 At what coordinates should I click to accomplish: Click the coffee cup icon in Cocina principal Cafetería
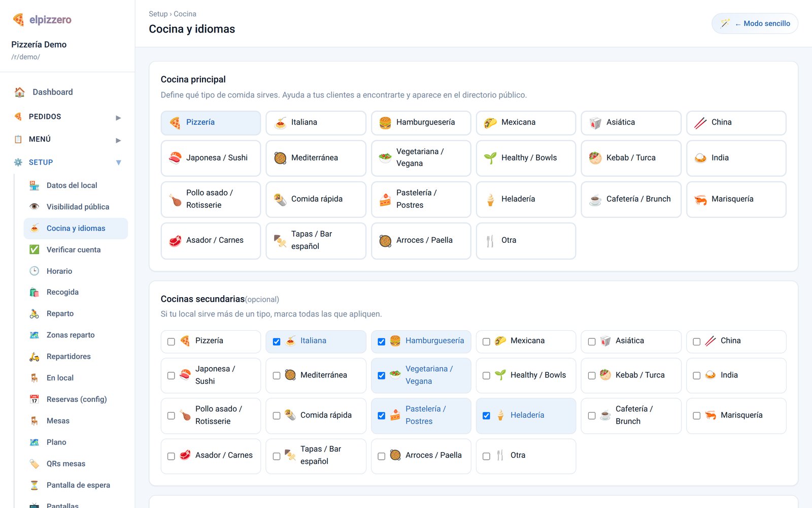[x=595, y=200]
